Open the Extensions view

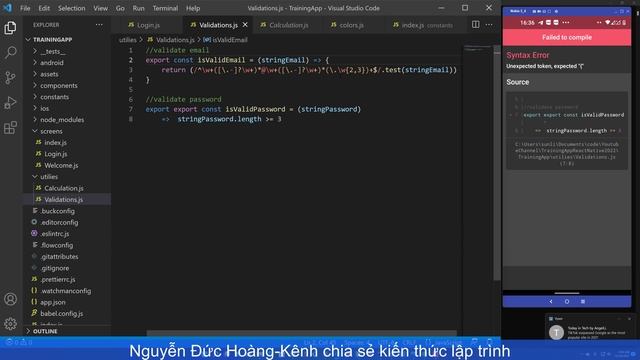coord(10,128)
